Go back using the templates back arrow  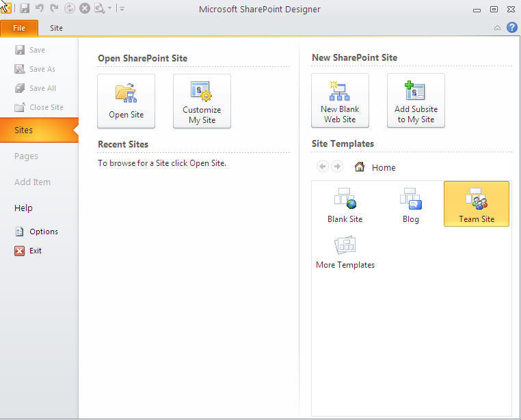pos(322,166)
